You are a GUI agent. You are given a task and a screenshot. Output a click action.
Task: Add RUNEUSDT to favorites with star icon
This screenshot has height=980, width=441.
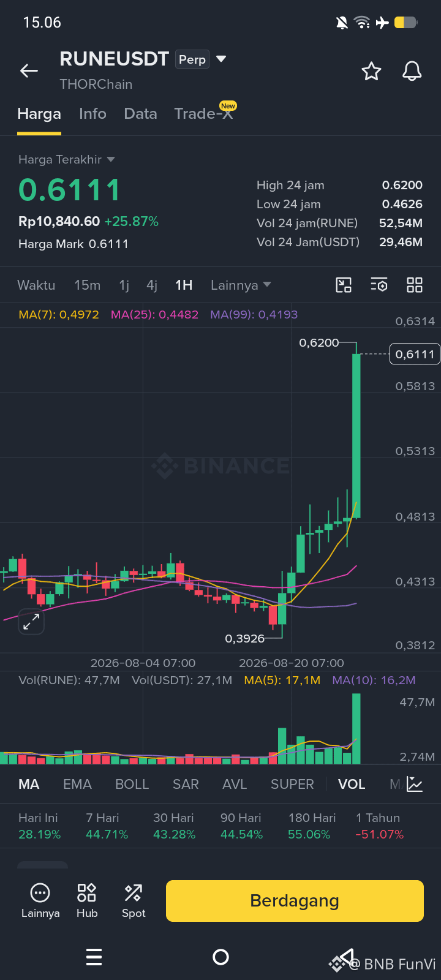[x=371, y=72]
